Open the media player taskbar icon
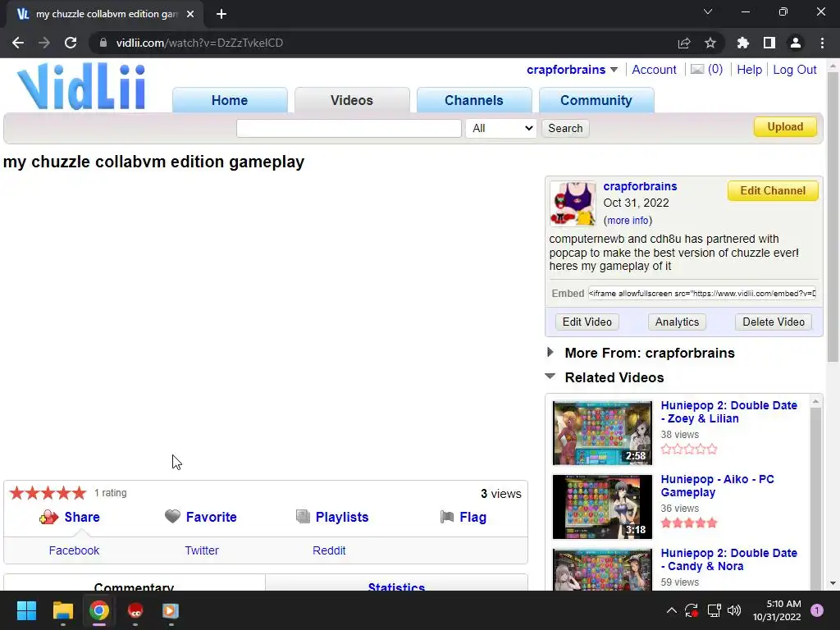This screenshot has width=840, height=630. tap(171, 610)
